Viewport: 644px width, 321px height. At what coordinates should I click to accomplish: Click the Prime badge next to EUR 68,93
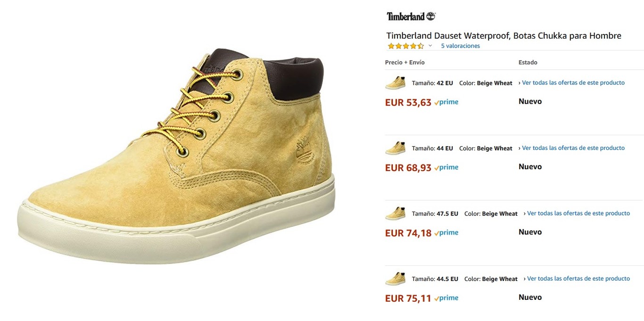pyautogui.click(x=446, y=167)
